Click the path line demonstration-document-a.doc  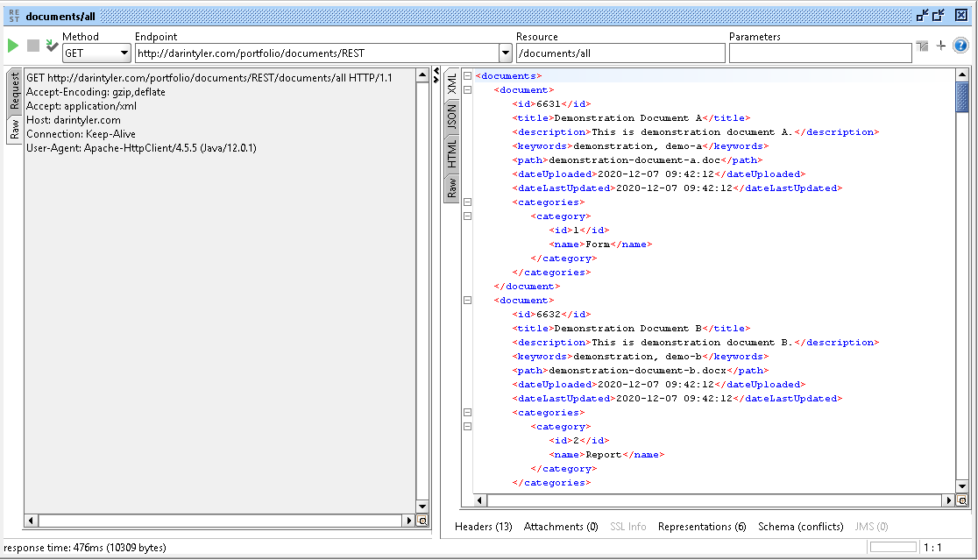tap(637, 160)
